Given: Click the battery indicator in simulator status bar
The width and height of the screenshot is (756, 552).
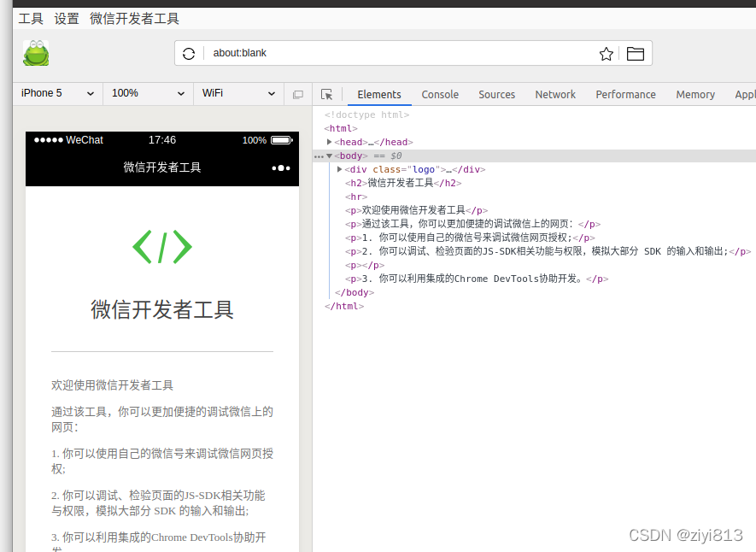Looking at the screenshot, I should [x=282, y=140].
